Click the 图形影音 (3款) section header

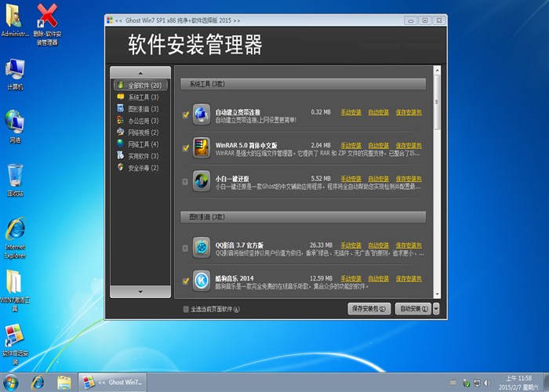click(x=304, y=217)
